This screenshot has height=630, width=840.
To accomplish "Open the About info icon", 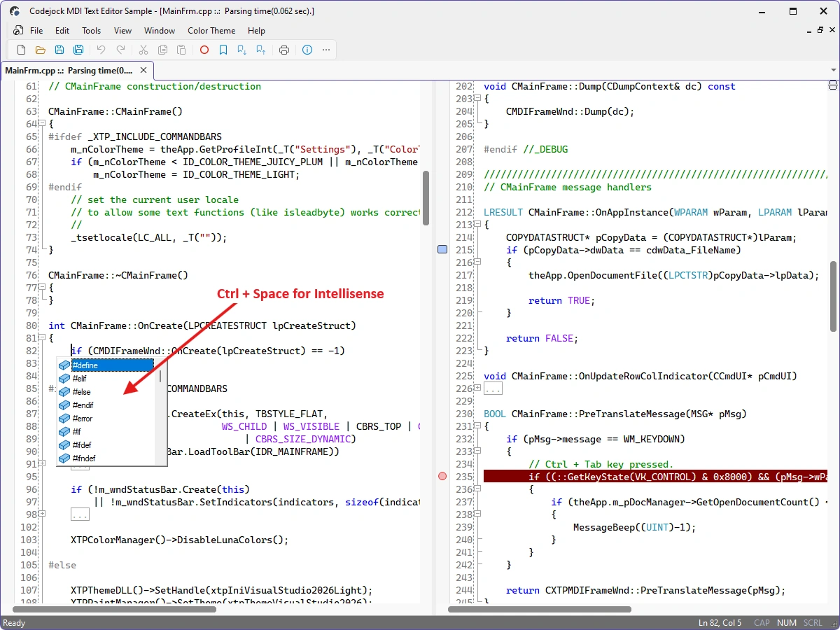I will (307, 50).
